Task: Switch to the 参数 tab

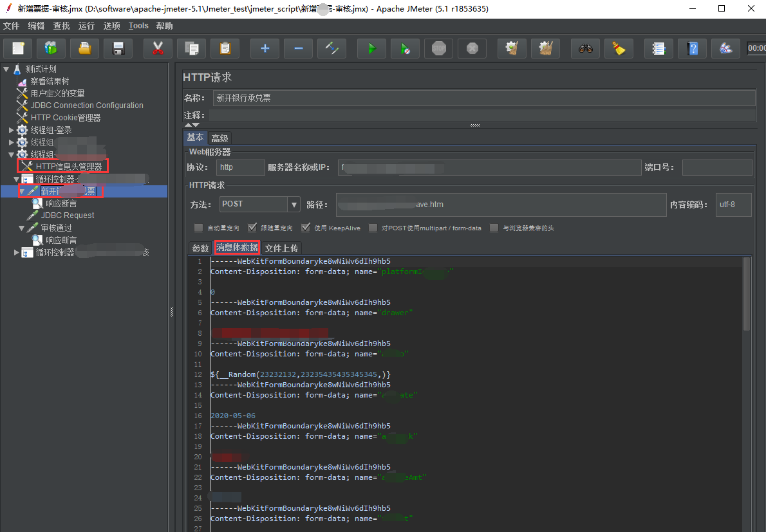Action: (x=200, y=248)
